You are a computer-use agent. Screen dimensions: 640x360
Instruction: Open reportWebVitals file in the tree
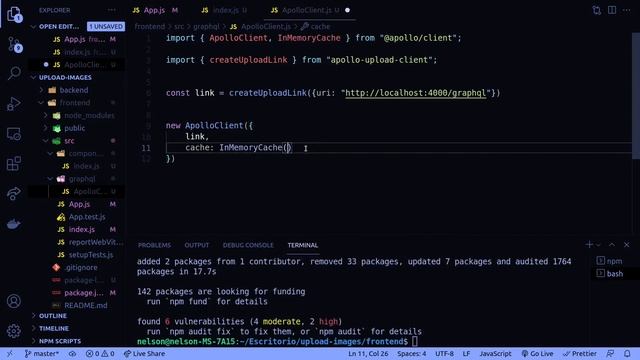point(96,242)
